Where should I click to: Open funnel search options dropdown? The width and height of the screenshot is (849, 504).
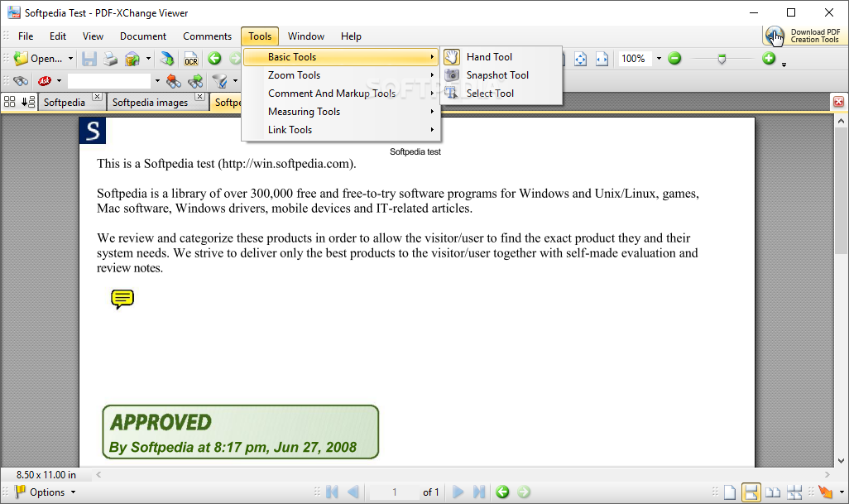click(x=235, y=81)
